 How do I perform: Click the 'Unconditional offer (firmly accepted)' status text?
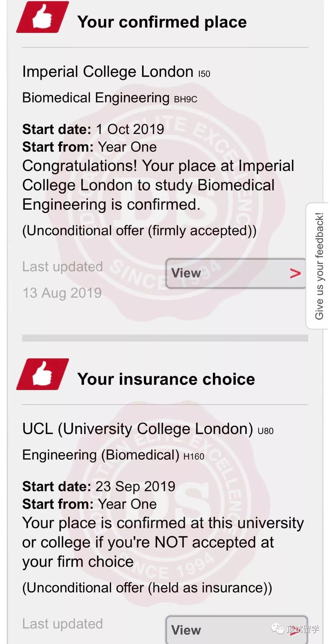pos(139,231)
